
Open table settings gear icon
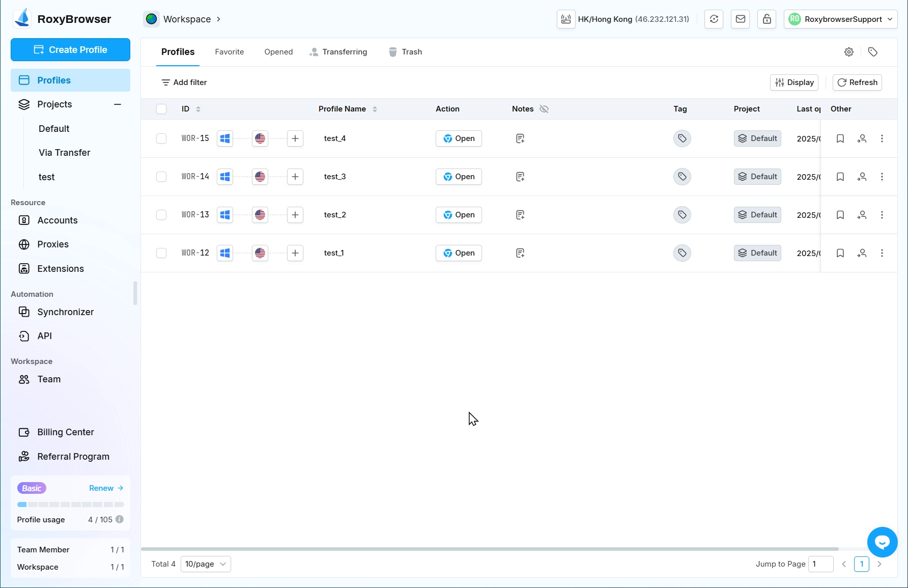[849, 52]
